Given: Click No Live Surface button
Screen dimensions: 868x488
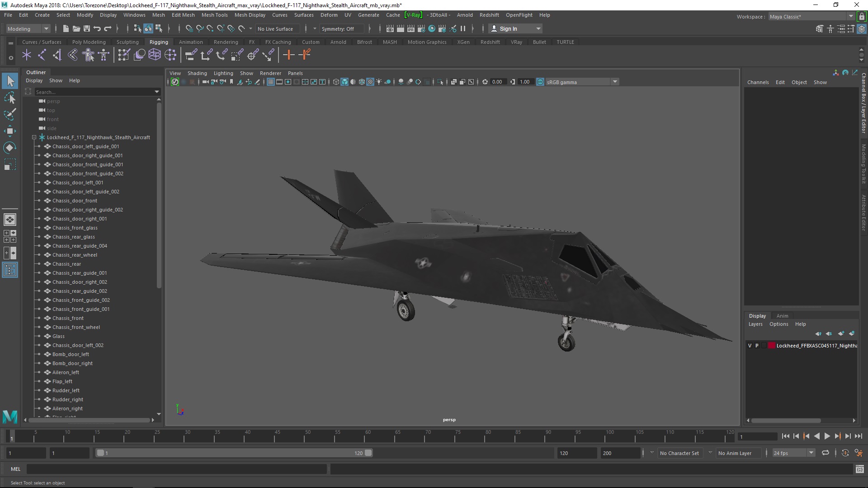Looking at the screenshot, I should [x=277, y=28].
